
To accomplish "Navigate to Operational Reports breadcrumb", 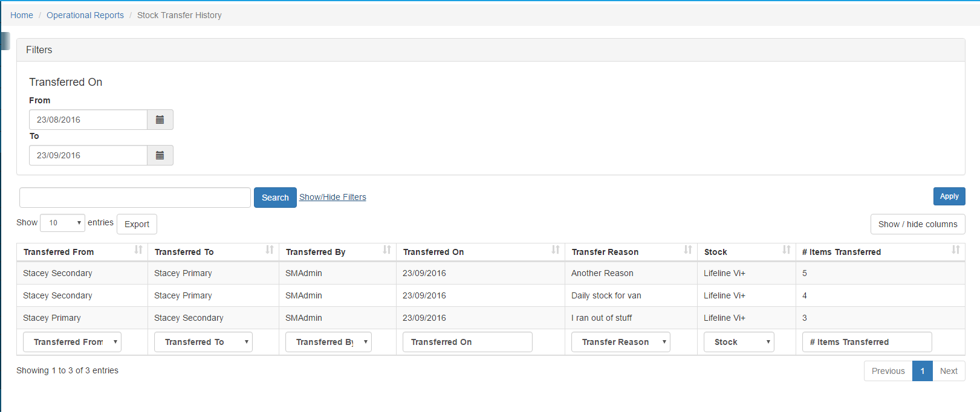I will coord(85,15).
